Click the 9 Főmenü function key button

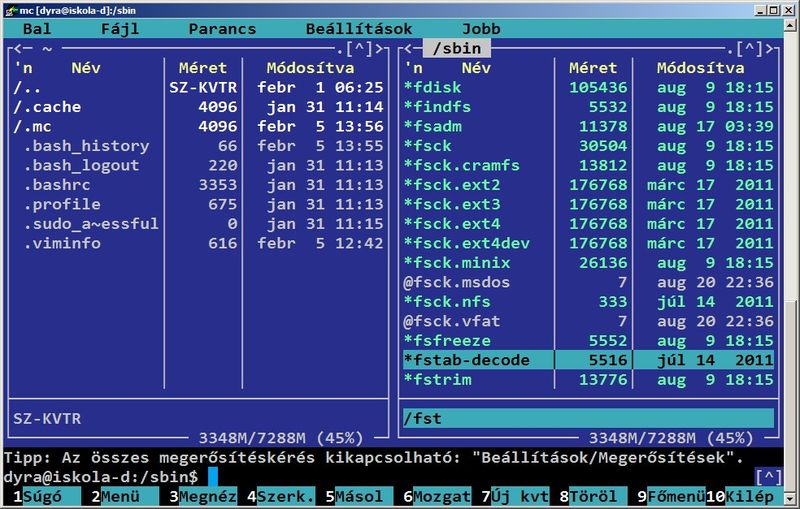671,496
